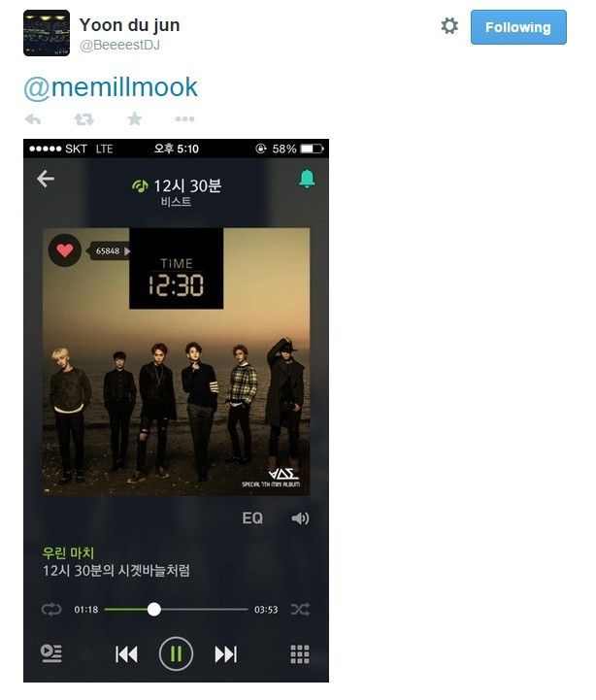This screenshot has width=596, height=700.
Task: Click the Following button
Action: [518, 27]
